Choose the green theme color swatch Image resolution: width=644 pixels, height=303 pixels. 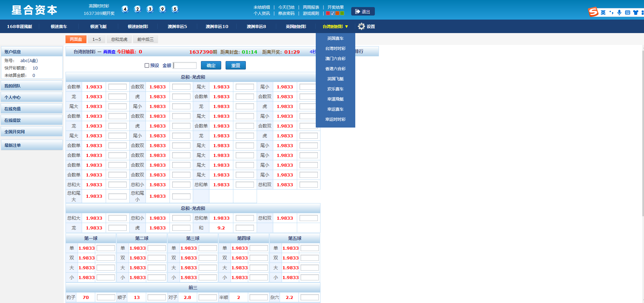coord(342,13)
